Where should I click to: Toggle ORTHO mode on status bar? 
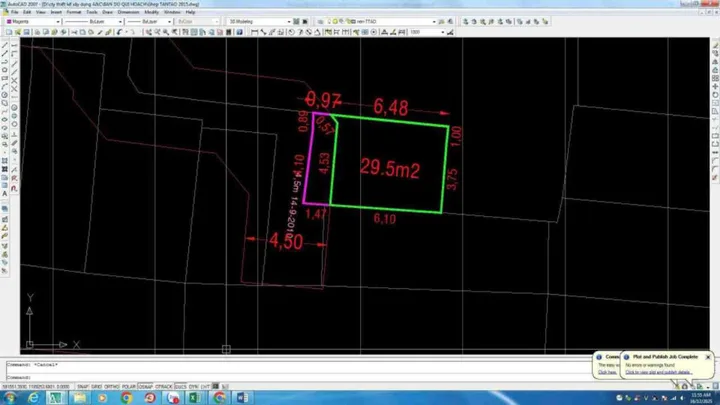[112, 387]
